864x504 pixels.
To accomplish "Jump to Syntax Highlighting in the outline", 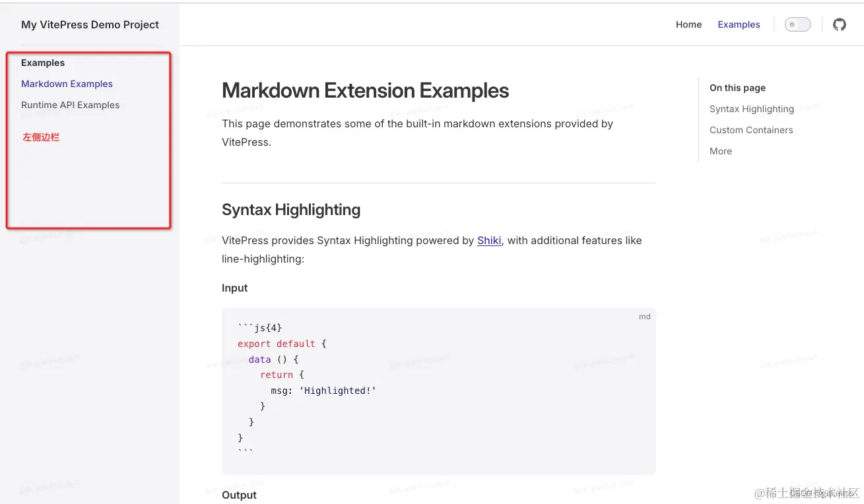I will [x=751, y=109].
